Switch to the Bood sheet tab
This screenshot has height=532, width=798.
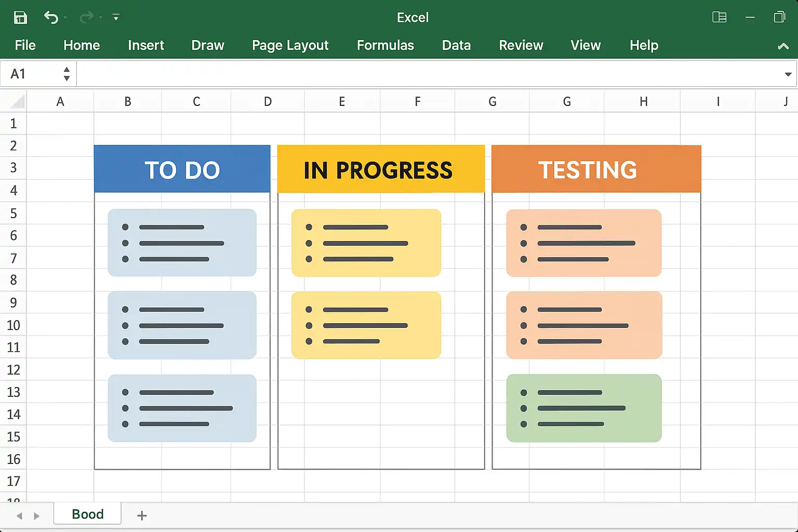pos(88,514)
